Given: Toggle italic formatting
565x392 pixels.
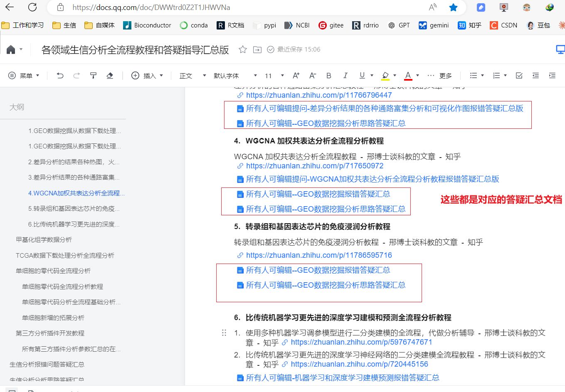Looking at the screenshot, I should 345,75.
